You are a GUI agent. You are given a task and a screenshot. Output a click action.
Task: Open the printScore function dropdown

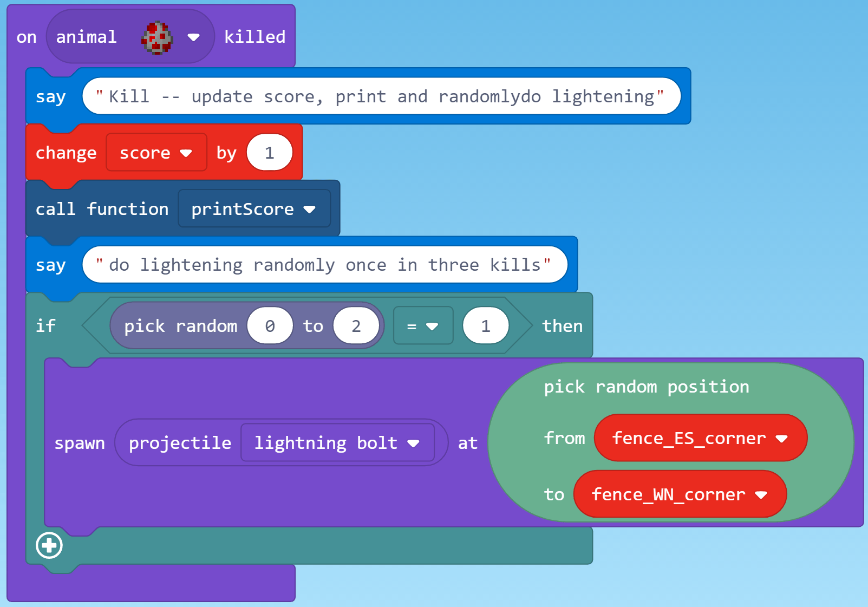(x=254, y=209)
